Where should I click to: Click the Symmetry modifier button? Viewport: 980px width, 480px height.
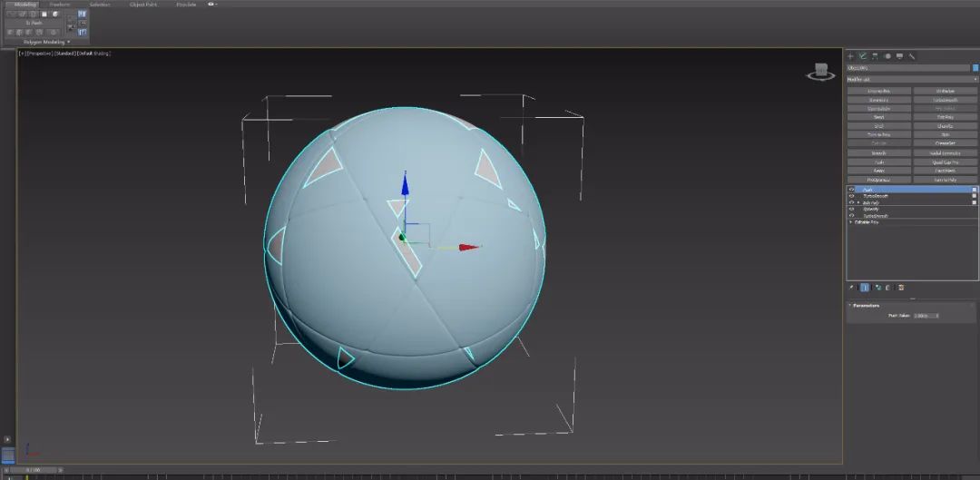click(x=878, y=100)
